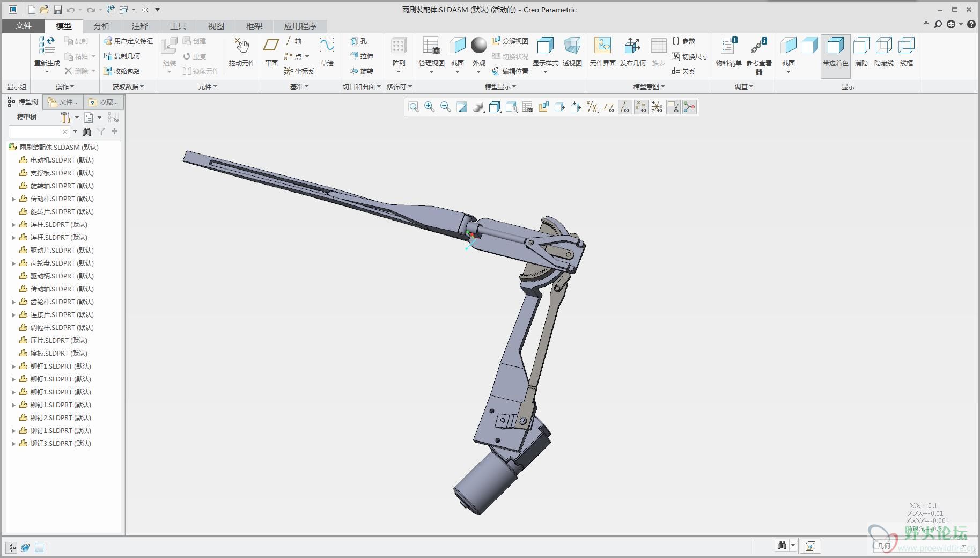980x558 pixels.
Task: Click the Publish Geometry (发布几何) icon
Action: point(632,47)
